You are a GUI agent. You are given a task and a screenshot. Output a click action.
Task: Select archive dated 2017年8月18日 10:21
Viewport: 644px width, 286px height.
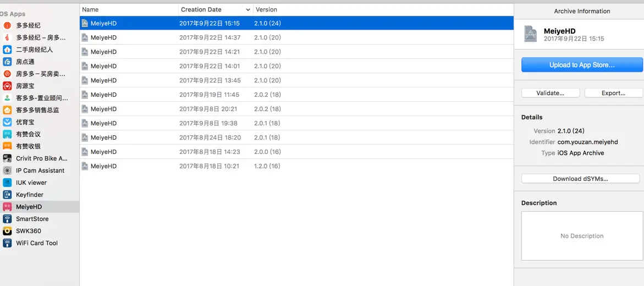296,166
